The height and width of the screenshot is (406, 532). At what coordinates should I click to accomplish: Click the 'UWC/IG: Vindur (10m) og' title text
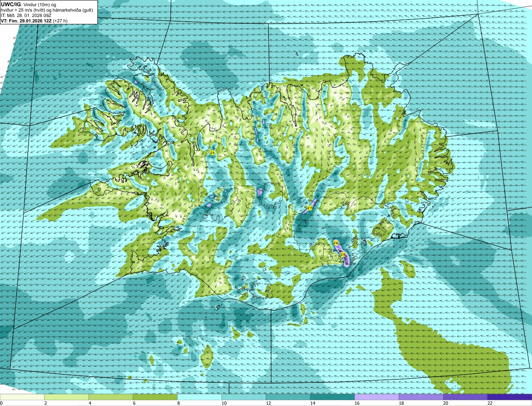pyautogui.click(x=29, y=5)
